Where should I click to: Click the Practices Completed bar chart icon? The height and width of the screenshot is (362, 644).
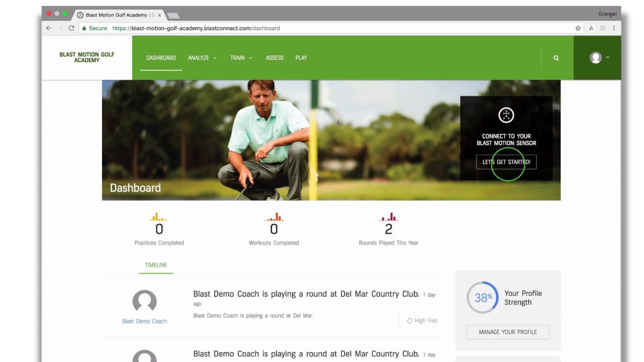point(159,217)
